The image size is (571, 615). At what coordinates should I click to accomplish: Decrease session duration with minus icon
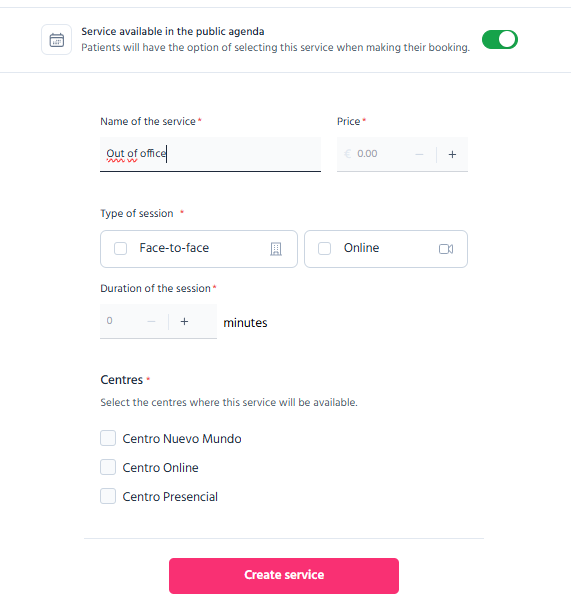(x=151, y=322)
